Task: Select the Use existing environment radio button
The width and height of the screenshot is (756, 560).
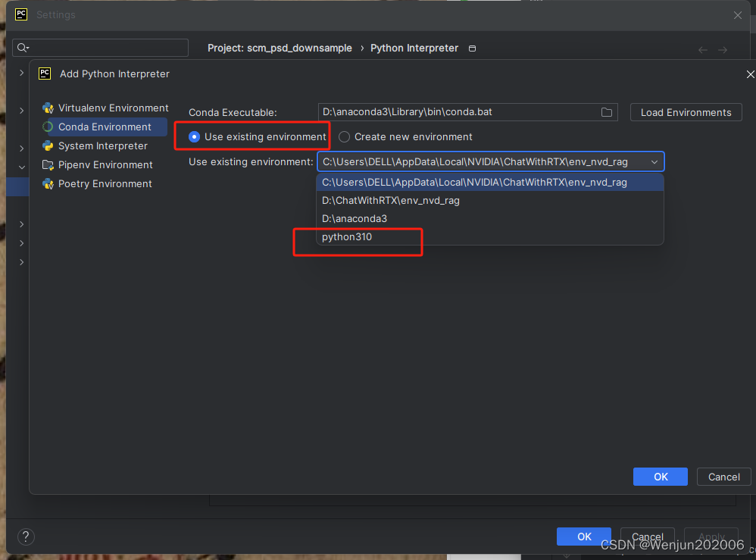Action: [195, 136]
